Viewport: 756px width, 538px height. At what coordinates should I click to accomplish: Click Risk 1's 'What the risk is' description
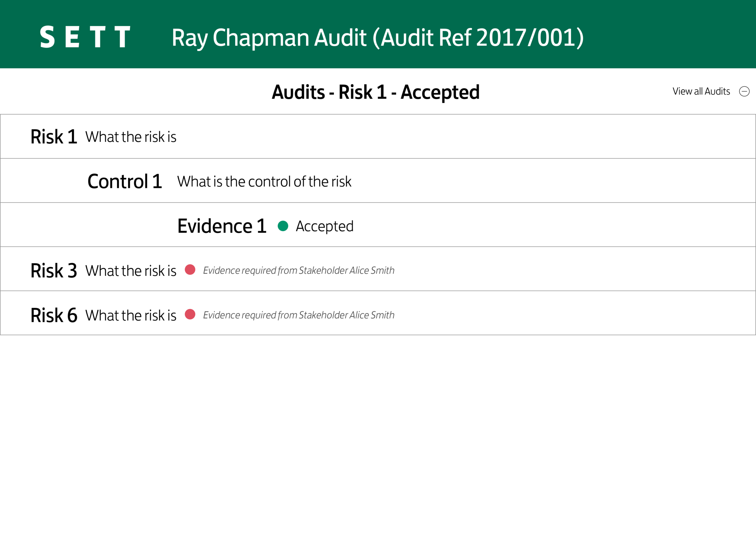pos(131,137)
